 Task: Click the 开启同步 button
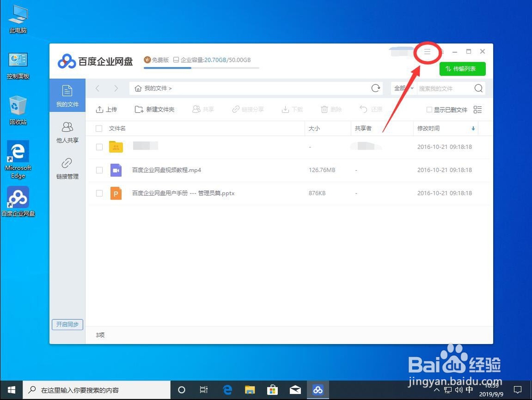tap(67, 324)
